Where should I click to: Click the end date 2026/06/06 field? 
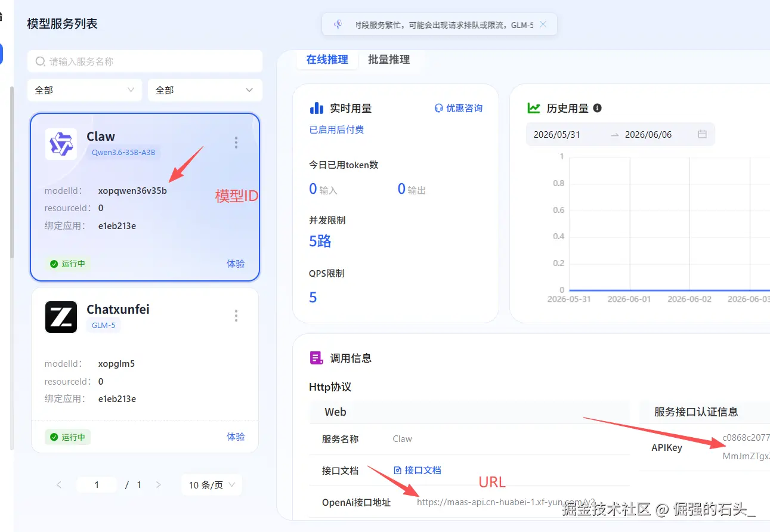(x=648, y=135)
